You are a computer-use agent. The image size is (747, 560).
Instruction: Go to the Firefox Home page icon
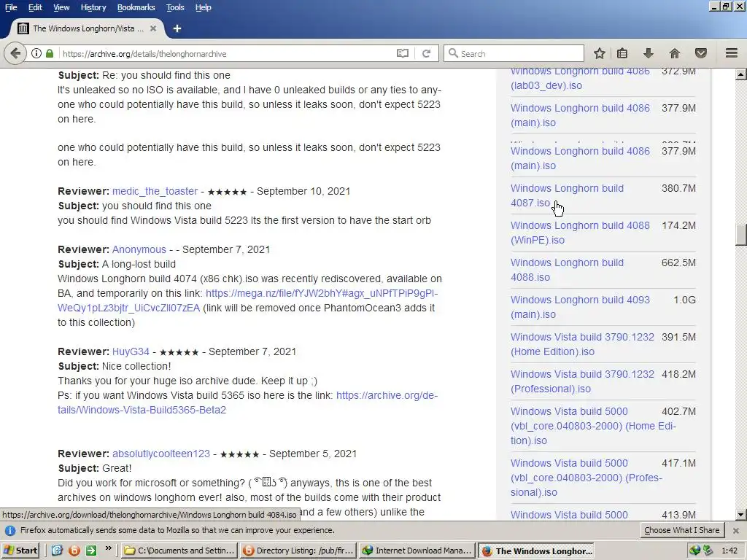coord(674,53)
